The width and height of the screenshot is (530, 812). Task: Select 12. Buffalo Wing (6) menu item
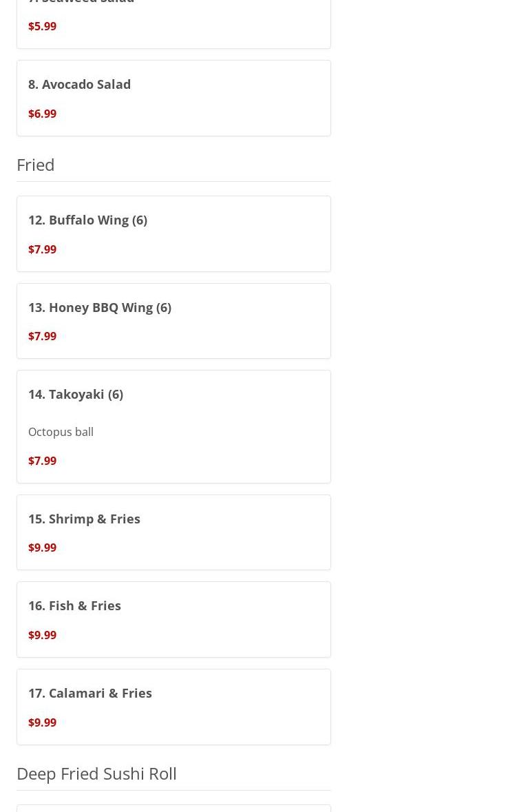pyautogui.click(x=87, y=220)
